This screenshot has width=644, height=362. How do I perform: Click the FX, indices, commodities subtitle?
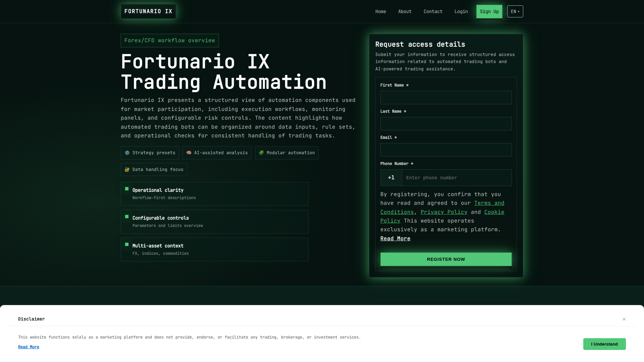(x=161, y=253)
